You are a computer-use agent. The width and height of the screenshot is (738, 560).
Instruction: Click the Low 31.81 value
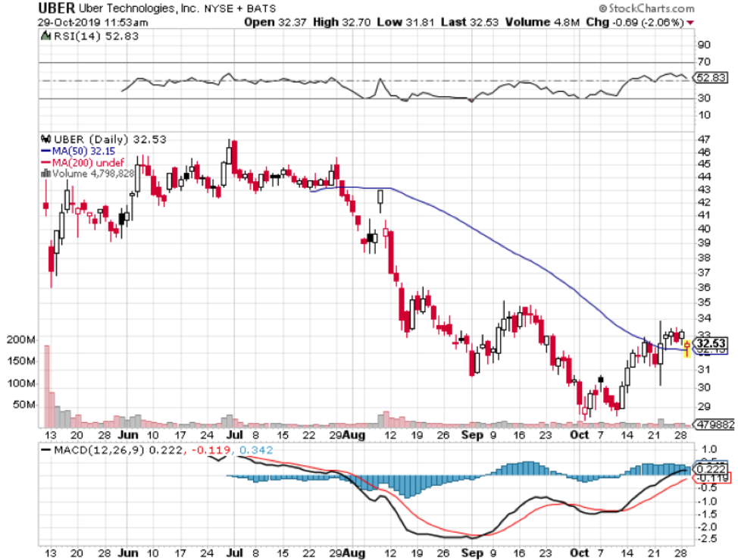pos(405,22)
